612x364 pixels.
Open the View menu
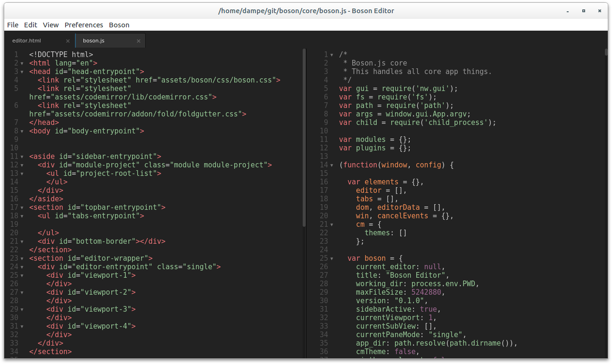coord(51,25)
